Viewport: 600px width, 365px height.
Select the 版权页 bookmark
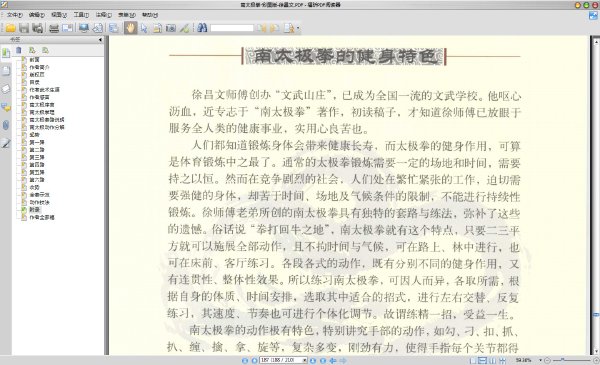37,75
